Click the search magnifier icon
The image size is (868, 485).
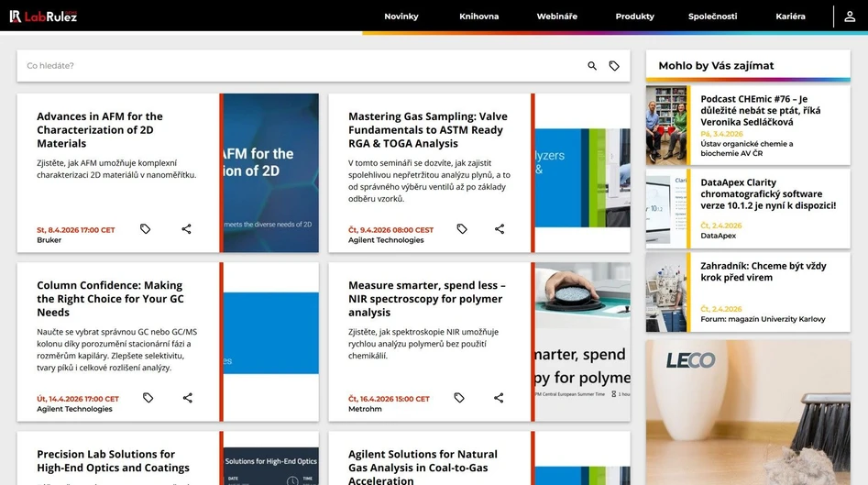(x=592, y=66)
